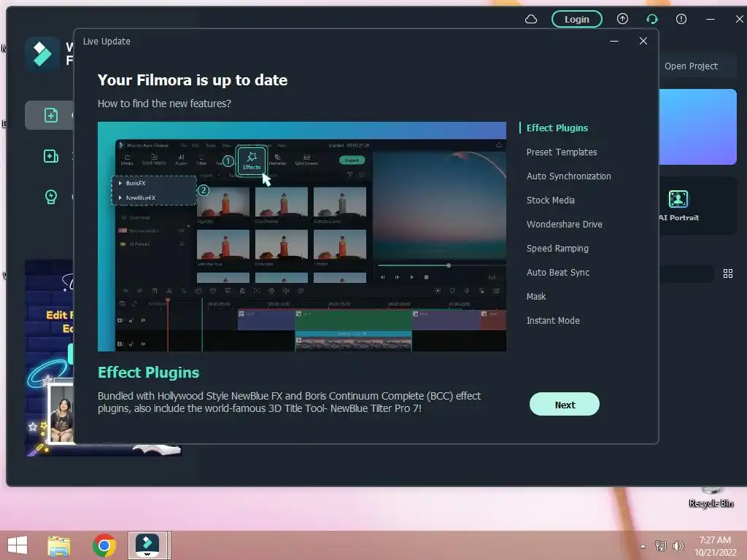
Task: Select the Preset Templates feature
Action: [x=561, y=152]
